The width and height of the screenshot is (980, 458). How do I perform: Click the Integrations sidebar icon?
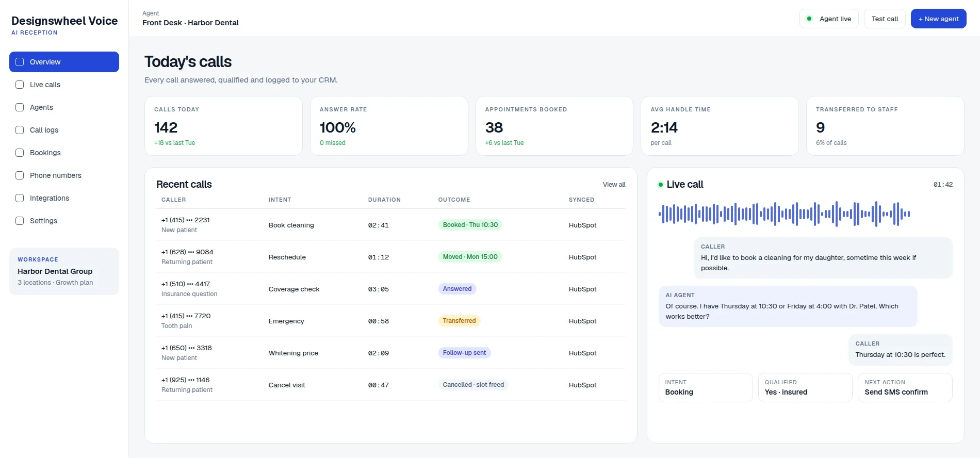pos(20,198)
